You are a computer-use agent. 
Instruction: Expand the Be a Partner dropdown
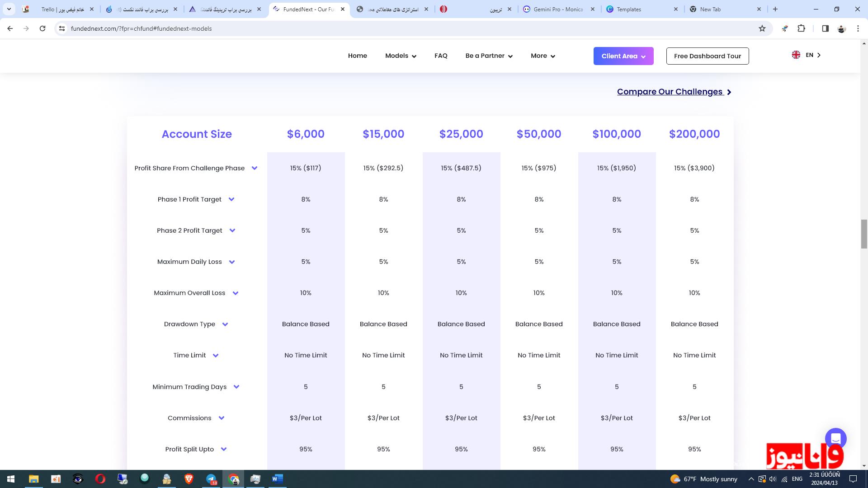(489, 56)
